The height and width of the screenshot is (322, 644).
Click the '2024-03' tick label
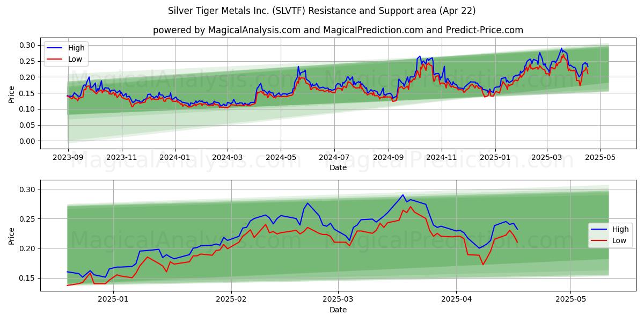click(228, 157)
